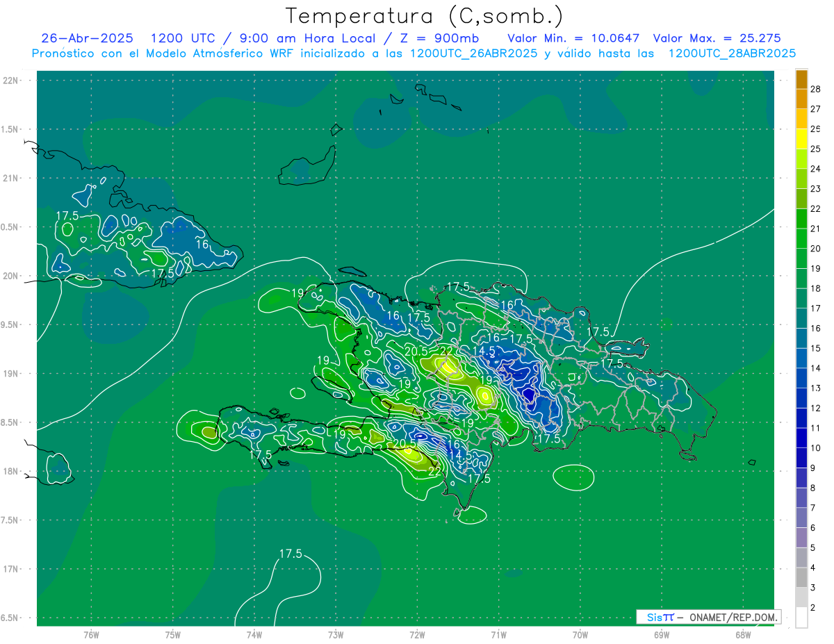Viewport: 834px width, 644px height.
Task: Select the topmost dark orange swatch above 28
Action: (801, 79)
